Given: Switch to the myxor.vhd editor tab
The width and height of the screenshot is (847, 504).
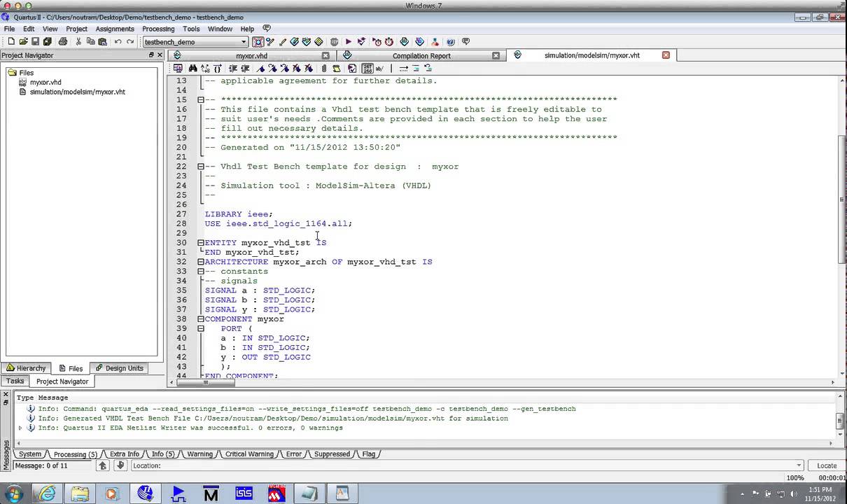Looking at the screenshot, I should 251,55.
